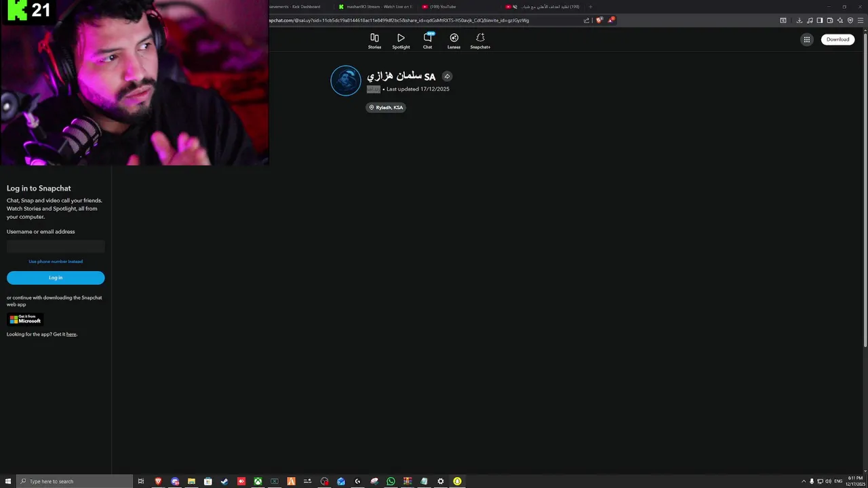Open Leo AI sparkle icon
This screenshot has height=488, width=868.
(840, 20)
